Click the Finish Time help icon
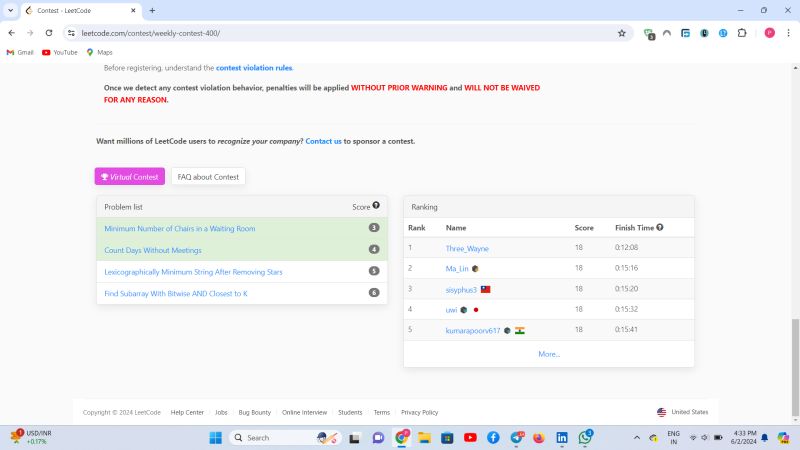 coord(660,228)
